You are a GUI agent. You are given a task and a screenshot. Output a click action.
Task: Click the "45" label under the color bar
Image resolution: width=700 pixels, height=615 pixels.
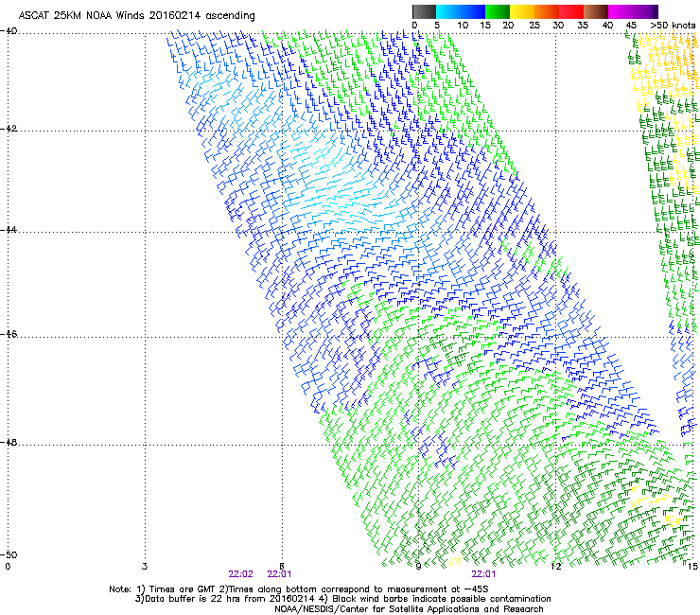point(631,26)
